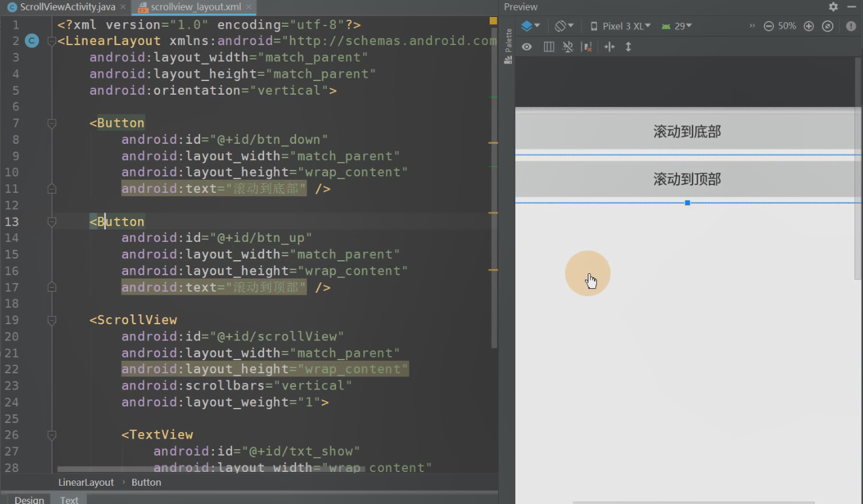863x504 pixels.
Task: Click the text android:id="@+id/btn_down"
Action: point(224,139)
